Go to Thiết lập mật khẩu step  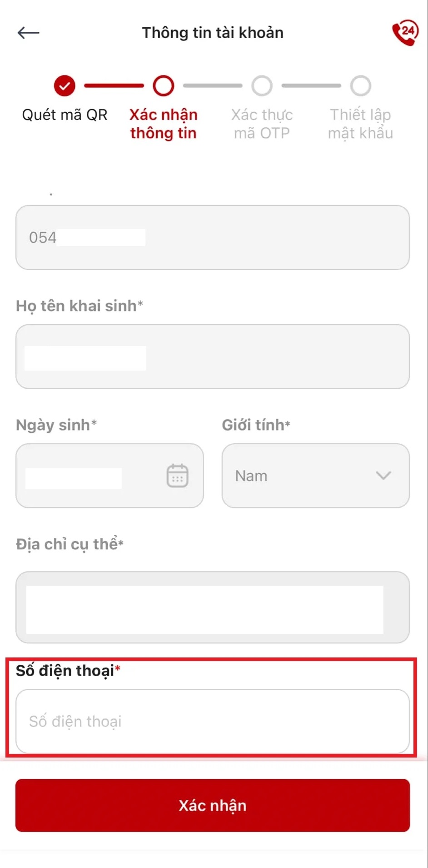361,124
